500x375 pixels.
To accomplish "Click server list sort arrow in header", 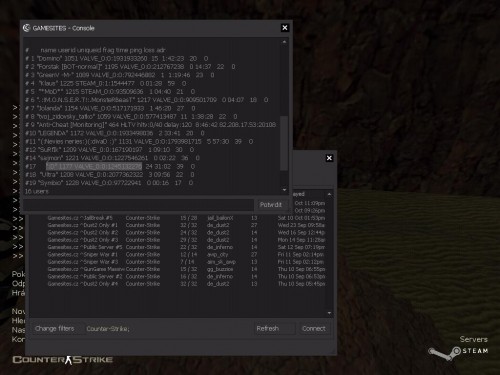I will [329, 194].
